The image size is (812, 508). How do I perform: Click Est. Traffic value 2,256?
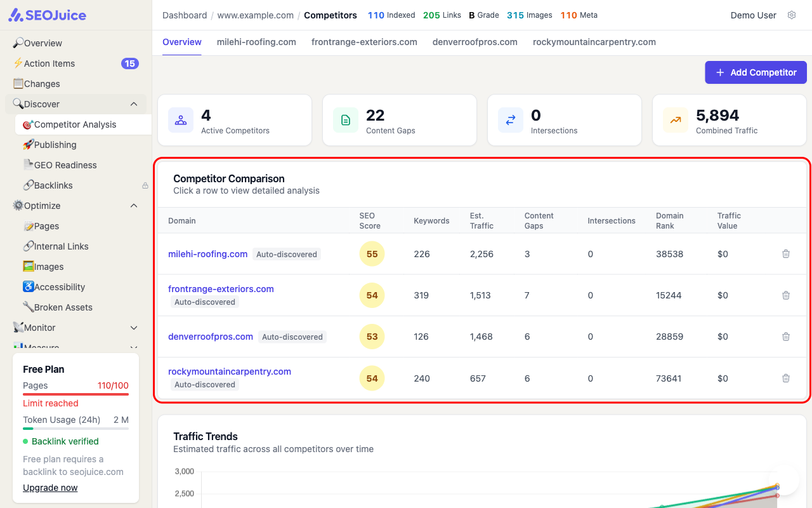481,254
